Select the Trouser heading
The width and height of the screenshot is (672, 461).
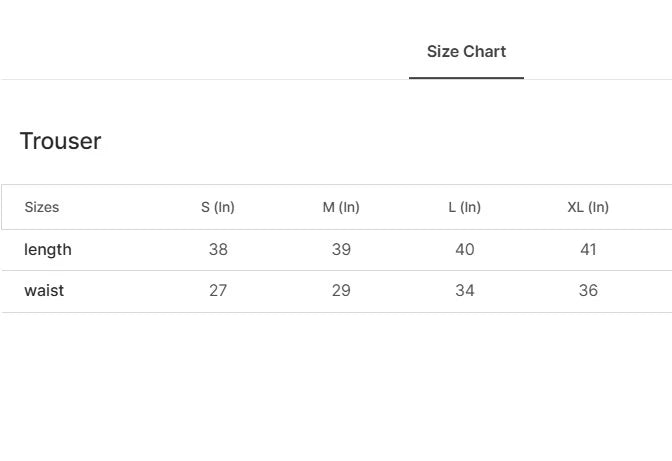click(x=60, y=141)
